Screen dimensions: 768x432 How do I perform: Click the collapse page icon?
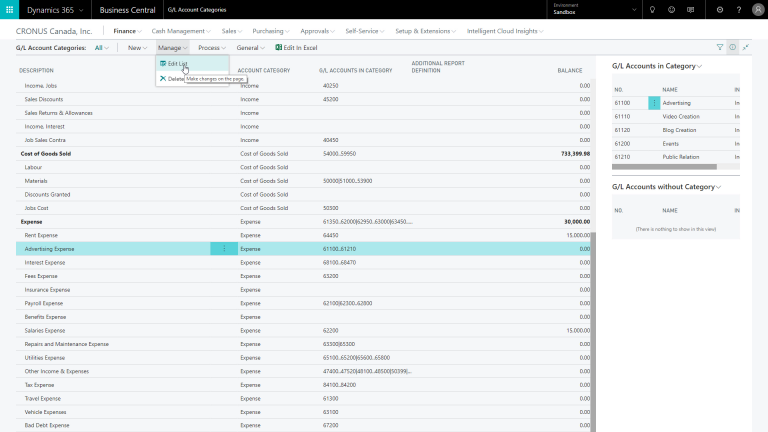[745, 47]
